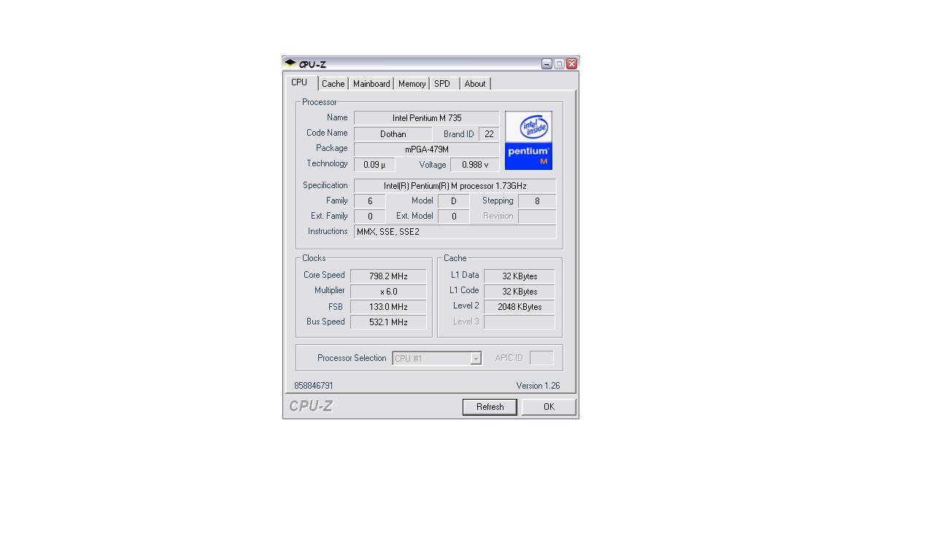Click the Core Speed 798.2 MHz value

388,276
